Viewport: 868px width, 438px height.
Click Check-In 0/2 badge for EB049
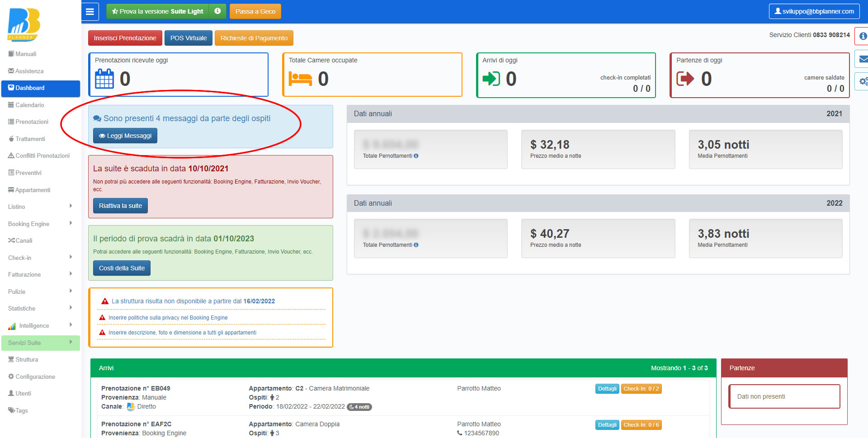pos(641,389)
